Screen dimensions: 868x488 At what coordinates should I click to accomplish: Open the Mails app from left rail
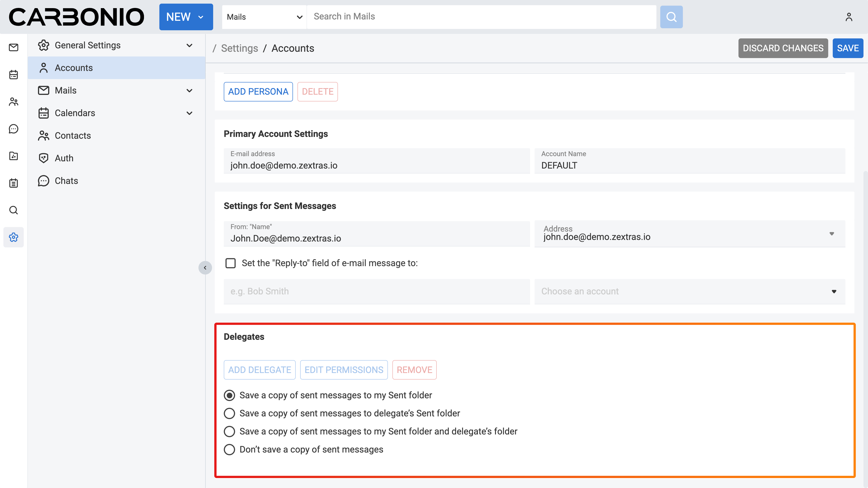(x=14, y=47)
